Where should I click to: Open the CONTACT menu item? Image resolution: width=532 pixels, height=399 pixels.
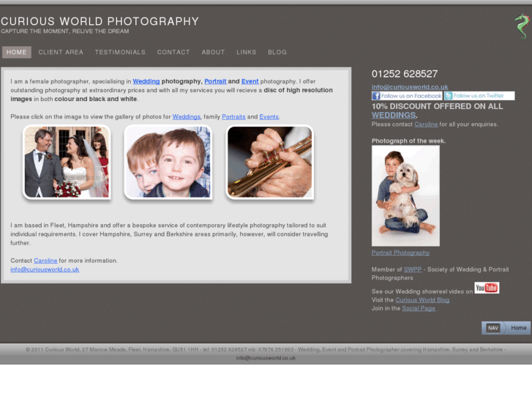click(x=173, y=52)
